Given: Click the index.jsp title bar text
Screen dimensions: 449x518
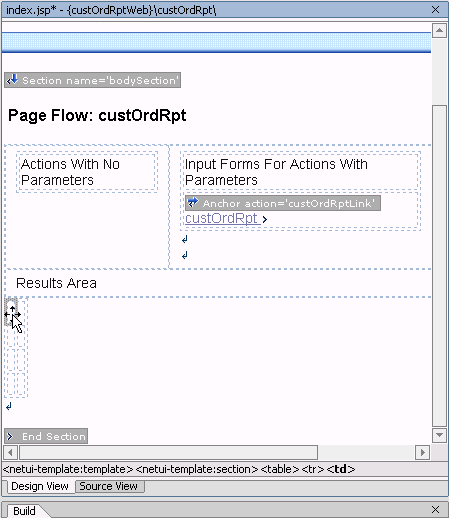Looking at the screenshot, I should tap(111, 10).
